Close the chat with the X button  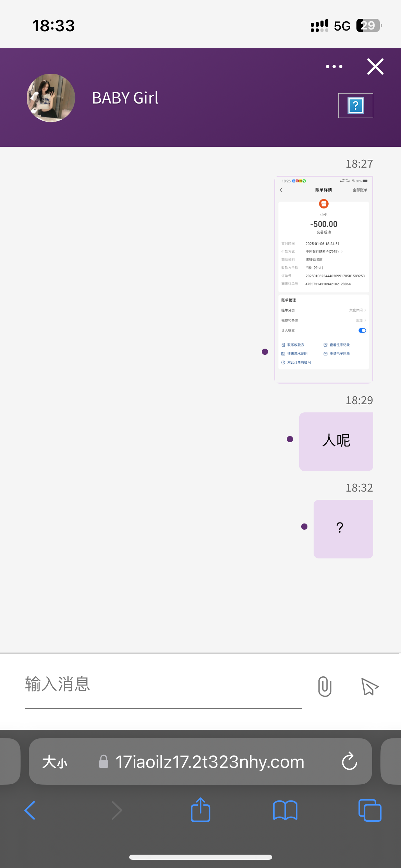[x=375, y=67]
